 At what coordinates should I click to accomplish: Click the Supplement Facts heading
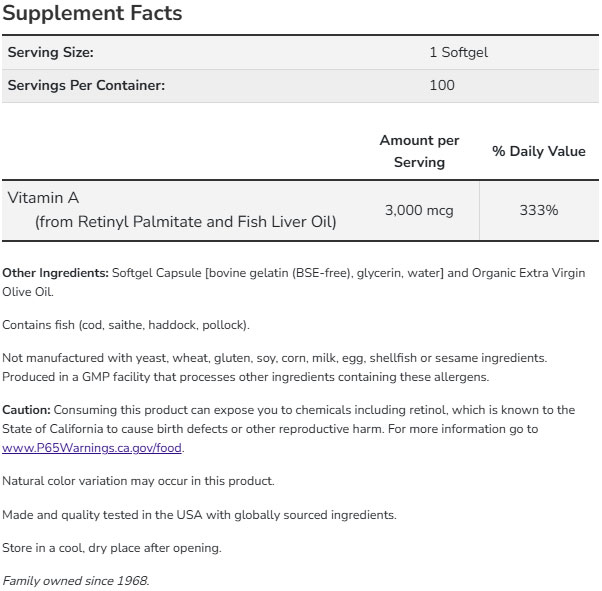pos(92,14)
